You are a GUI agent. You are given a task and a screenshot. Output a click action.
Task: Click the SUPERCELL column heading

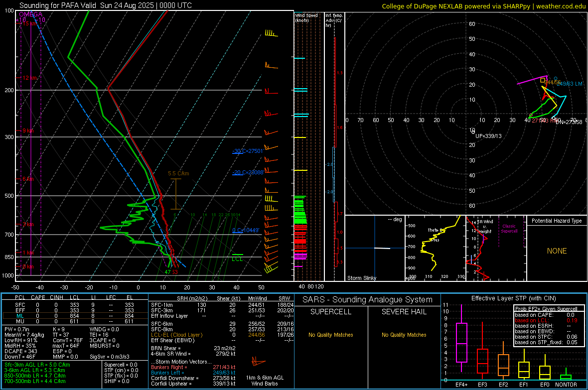[x=331, y=312]
